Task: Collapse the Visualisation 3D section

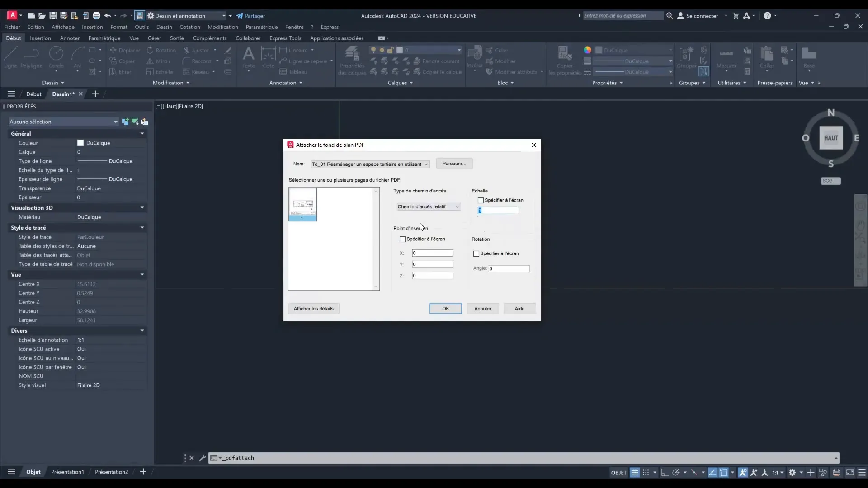Action: tap(142, 208)
